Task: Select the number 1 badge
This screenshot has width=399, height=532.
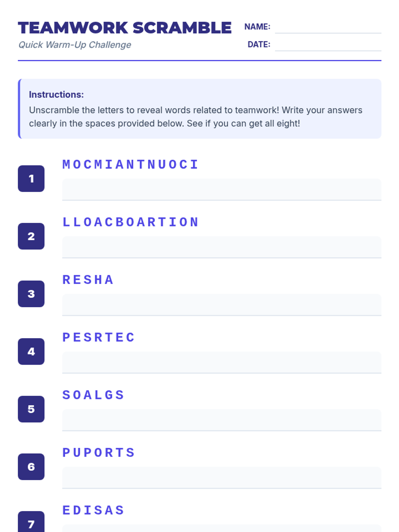Action: tap(31, 179)
